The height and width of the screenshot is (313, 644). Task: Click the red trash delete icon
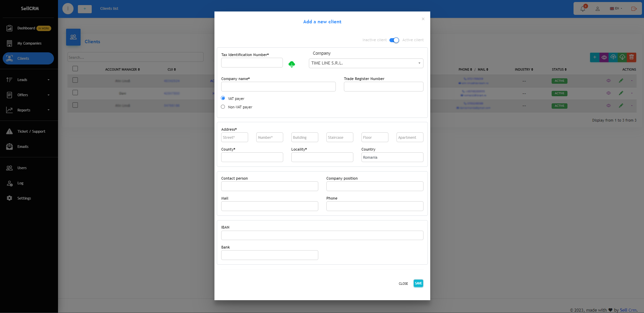pos(632,57)
